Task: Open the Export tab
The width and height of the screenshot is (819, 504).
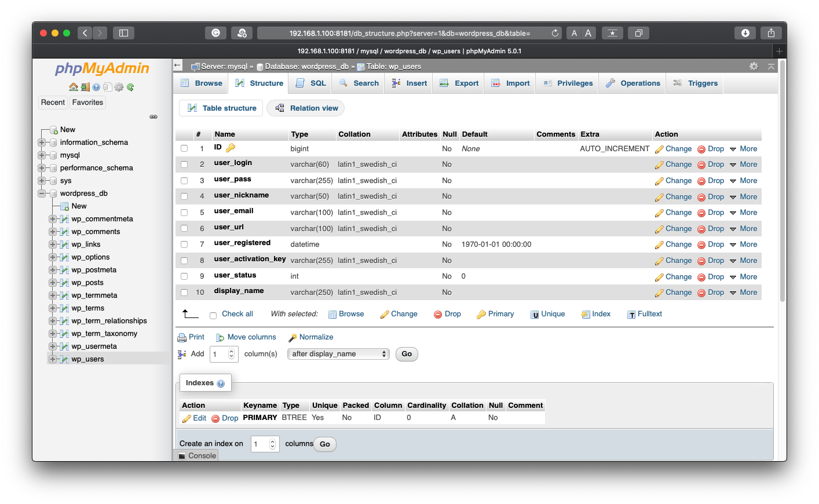Action: (459, 83)
